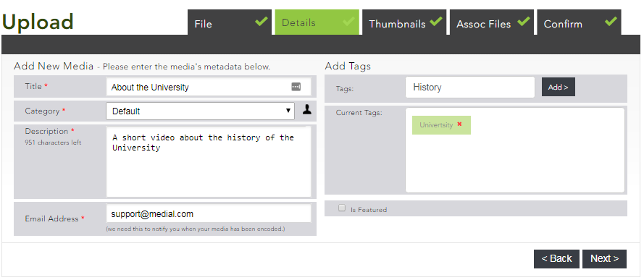Click the Assoc Files tab green checkmark
This screenshot has width=644, height=280.
pyautogui.click(x=523, y=21)
